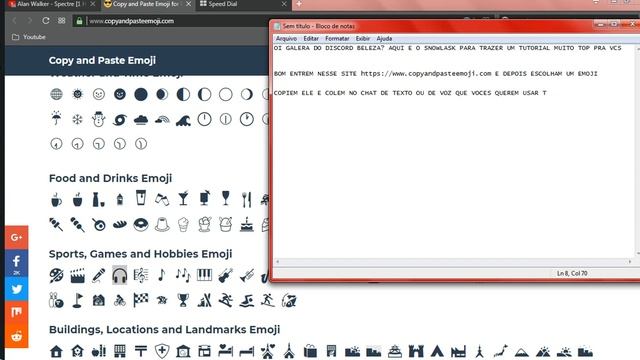The width and height of the screenshot is (640, 360).
Task: Open the Youtube bookmark folder
Action: (x=29, y=37)
